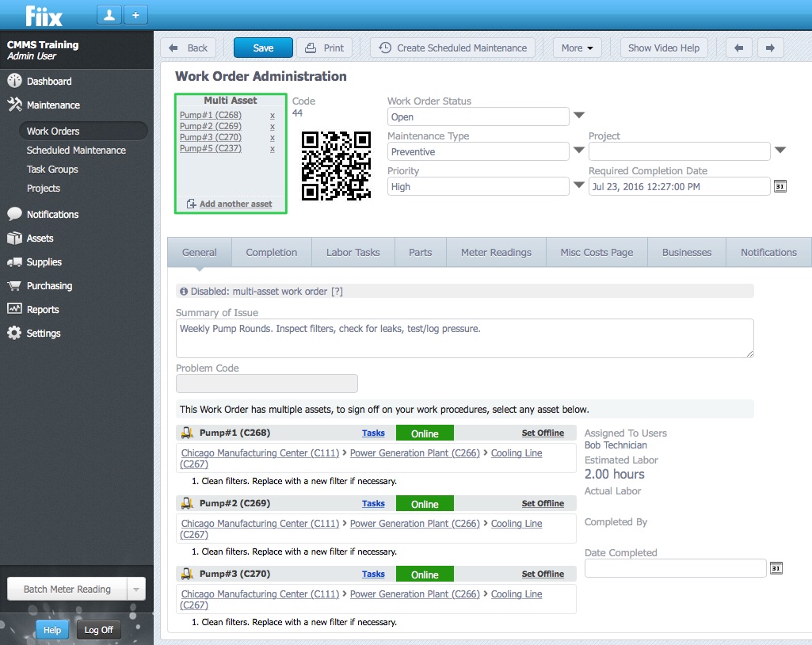Open Tasks link for Pump#1
Screen dimensions: 812x645
pyautogui.click(x=373, y=433)
